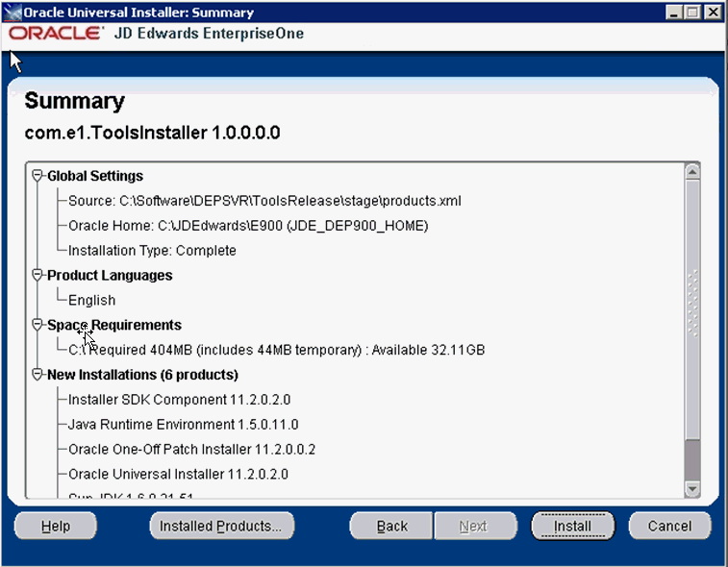This screenshot has width=728, height=567.
Task: Start installation with Install button
Action: tap(573, 526)
